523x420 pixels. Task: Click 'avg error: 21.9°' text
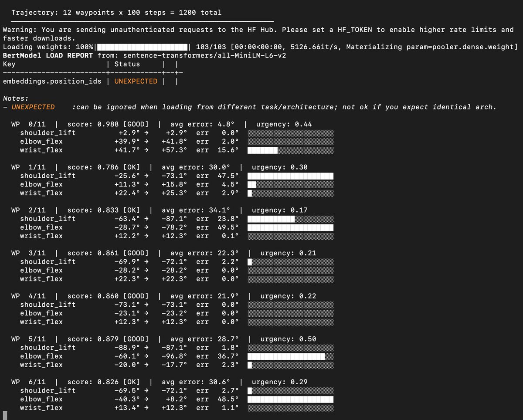click(204, 296)
